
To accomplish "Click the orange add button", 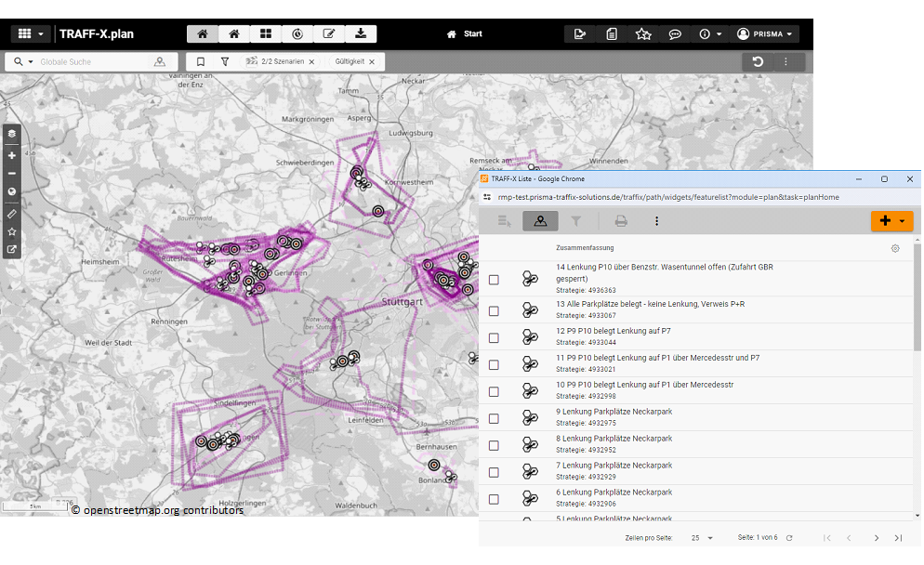I will click(885, 221).
